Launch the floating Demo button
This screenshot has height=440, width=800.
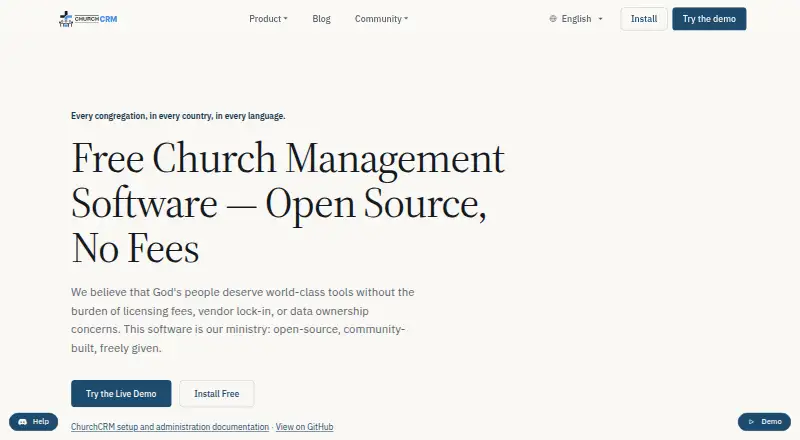pos(764,422)
